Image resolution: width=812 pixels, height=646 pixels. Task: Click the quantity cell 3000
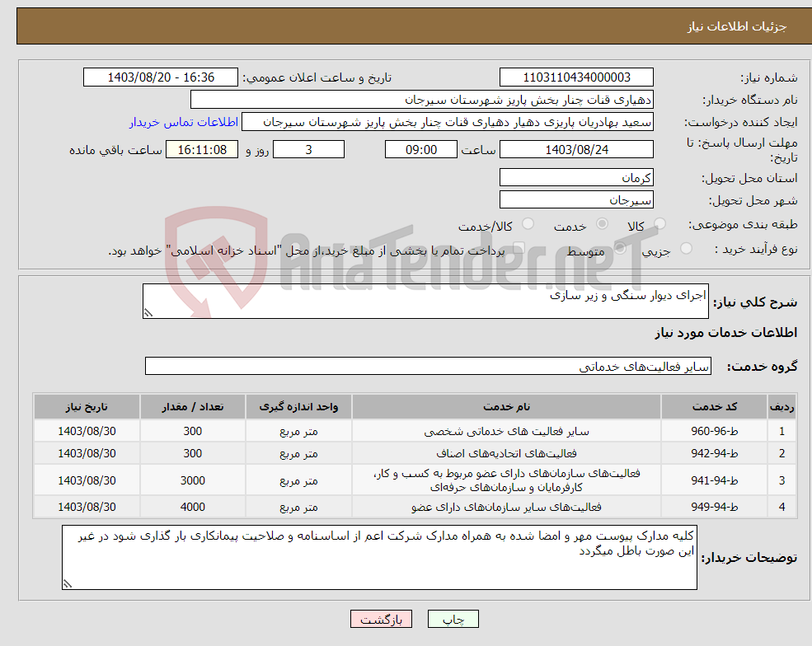click(193, 480)
